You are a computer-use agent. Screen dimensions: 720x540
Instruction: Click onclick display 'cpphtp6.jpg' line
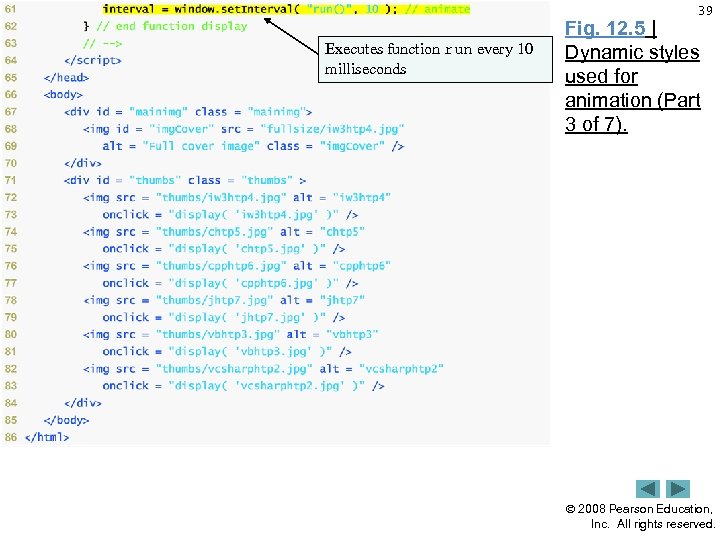click(230, 283)
